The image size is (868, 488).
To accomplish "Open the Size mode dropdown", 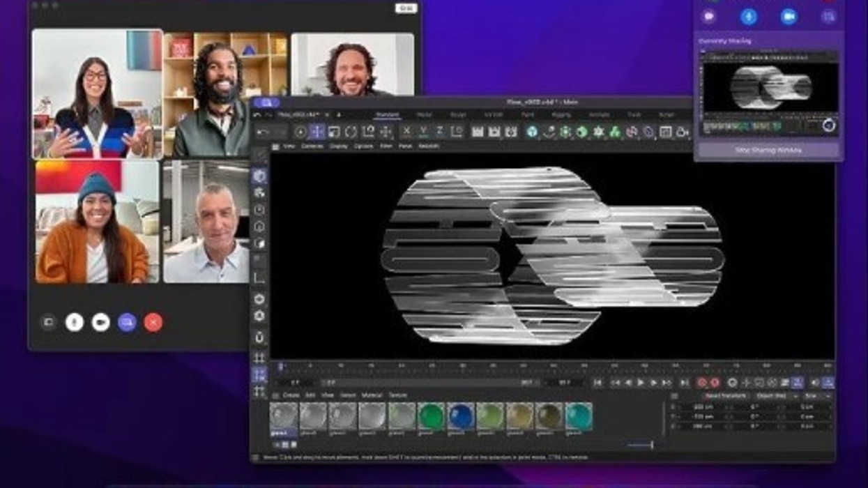I will pos(817,396).
